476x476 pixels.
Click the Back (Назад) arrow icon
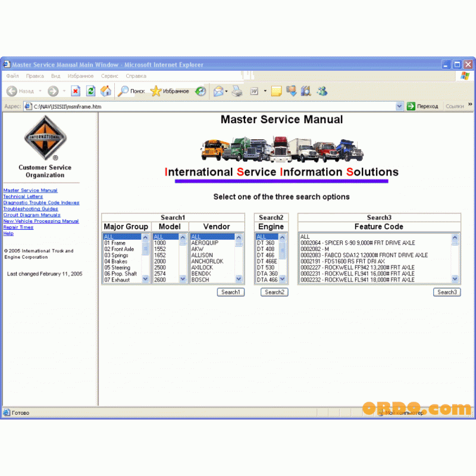pos(12,91)
